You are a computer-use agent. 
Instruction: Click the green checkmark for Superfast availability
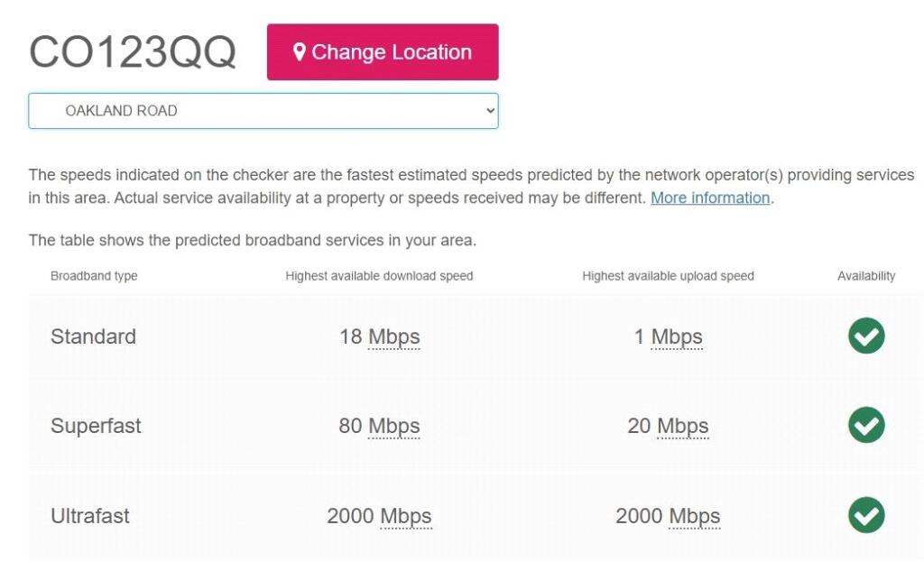click(865, 425)
